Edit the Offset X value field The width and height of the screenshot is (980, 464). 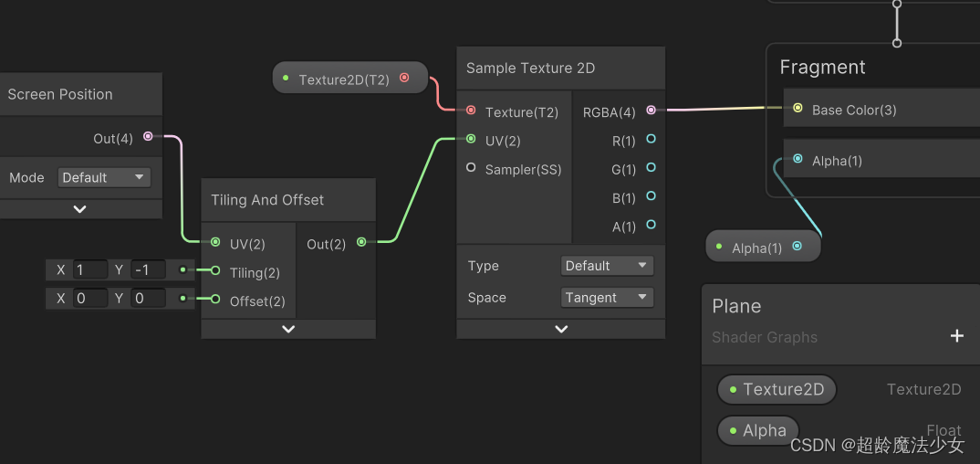(x=90, y=299)
